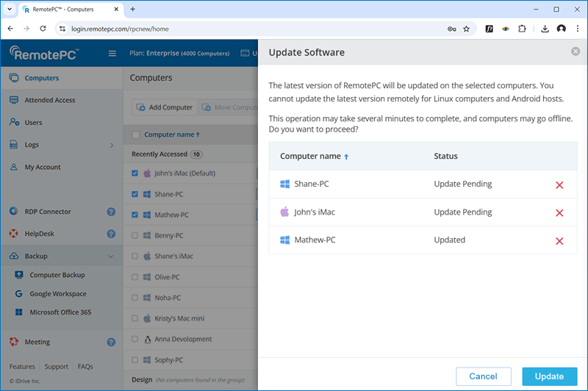The image size is (588, 391).
Task: Expand the Logs submenu arrow
Action: coord(112,146)
